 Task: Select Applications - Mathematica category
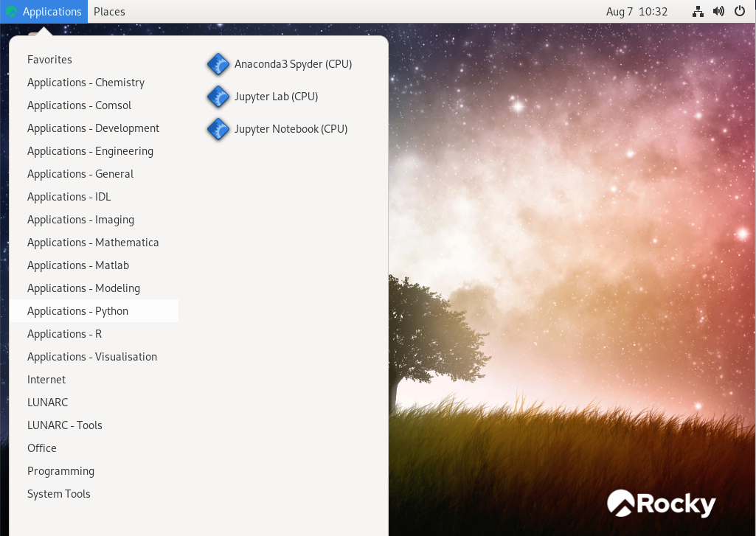coord(94,243)
